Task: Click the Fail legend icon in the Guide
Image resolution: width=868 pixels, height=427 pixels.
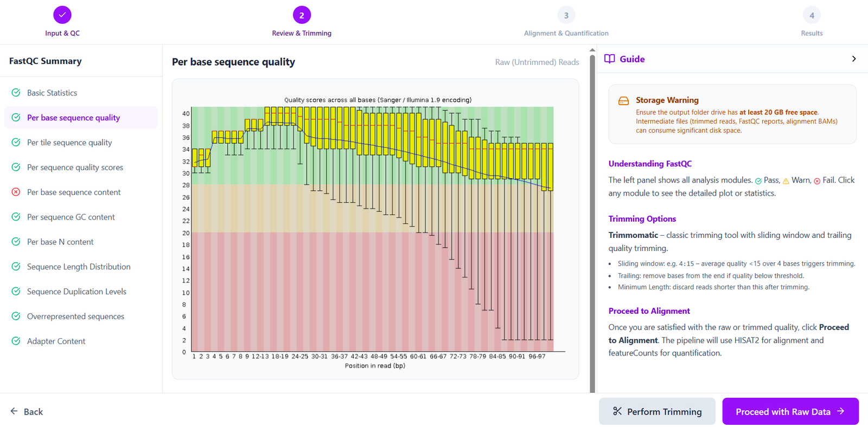Action: [x=817, y=181]
